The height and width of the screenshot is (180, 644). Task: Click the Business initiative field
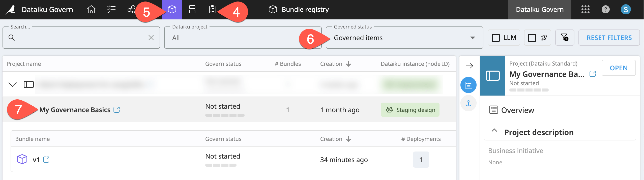560,156
